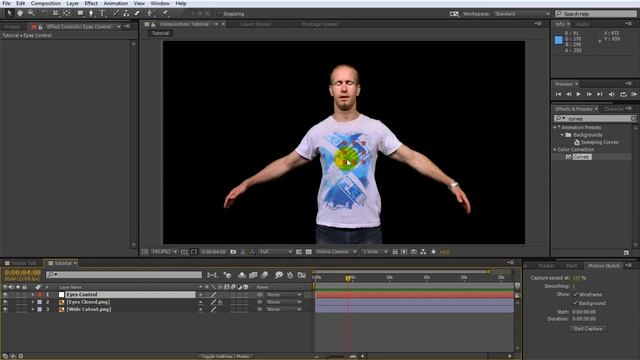Open the Active Camera dropdown

(x=336, y=252)
